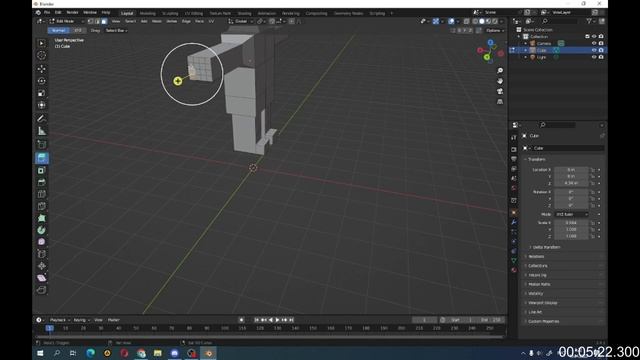Screen dimensions: 640x360
Task: Open the Global orientation dropdown
Action: [x=241, y=21]
